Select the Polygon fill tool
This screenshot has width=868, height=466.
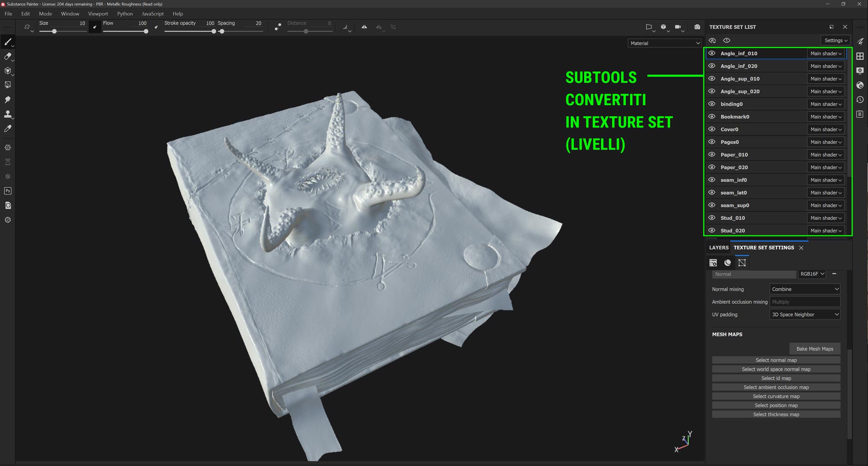click(7, 85)
